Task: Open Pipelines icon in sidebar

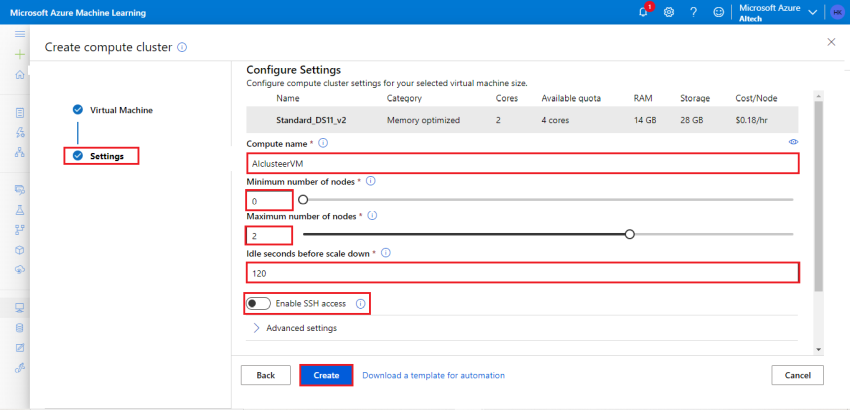Action: tap(20, 229)
